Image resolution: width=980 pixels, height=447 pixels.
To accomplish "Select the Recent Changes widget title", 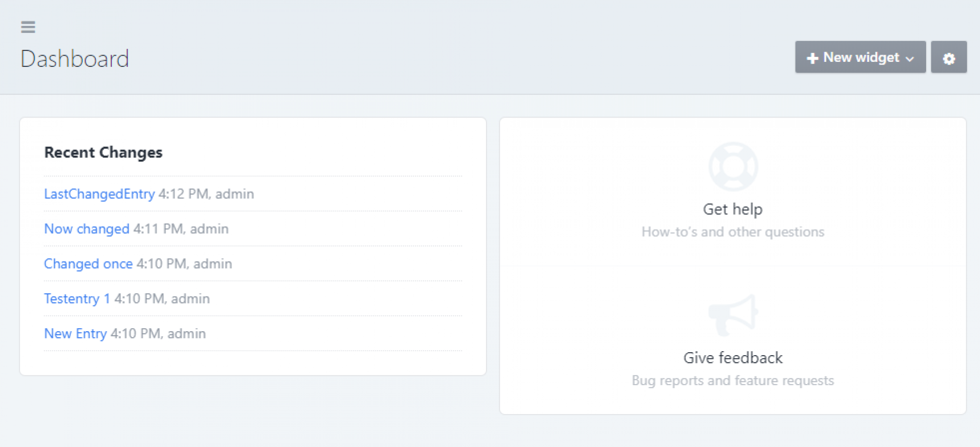I will 103,153.
